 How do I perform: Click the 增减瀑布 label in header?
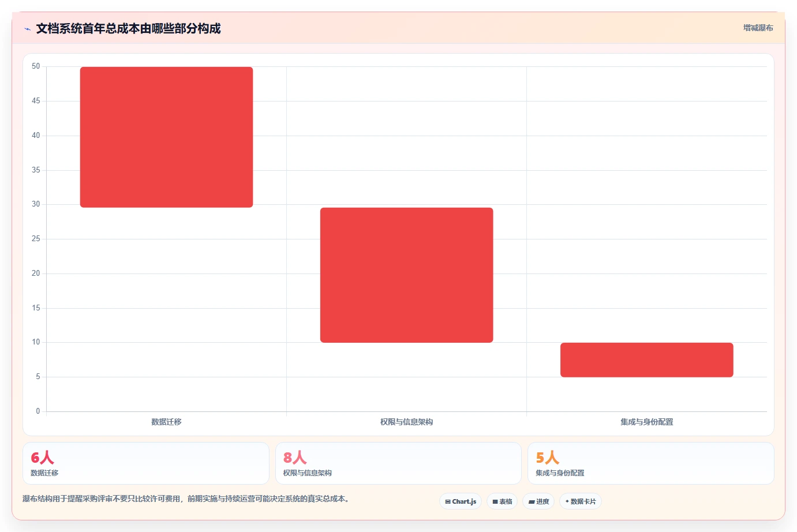(758, 28)
